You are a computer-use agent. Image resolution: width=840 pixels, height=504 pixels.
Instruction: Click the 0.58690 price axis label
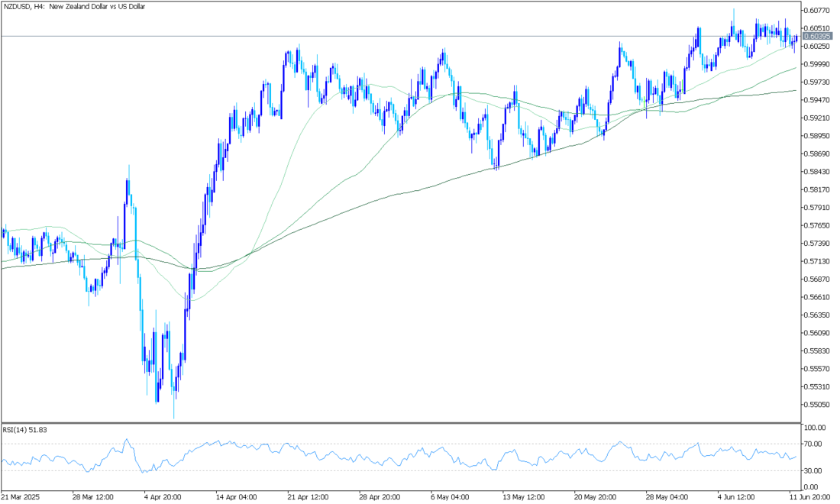pos(817,153)
